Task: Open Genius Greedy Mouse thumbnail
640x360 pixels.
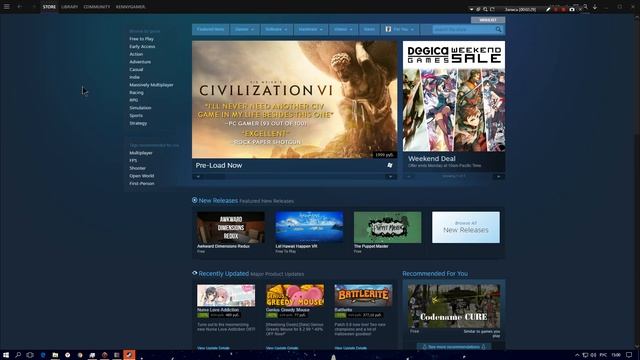Action: 295,296
